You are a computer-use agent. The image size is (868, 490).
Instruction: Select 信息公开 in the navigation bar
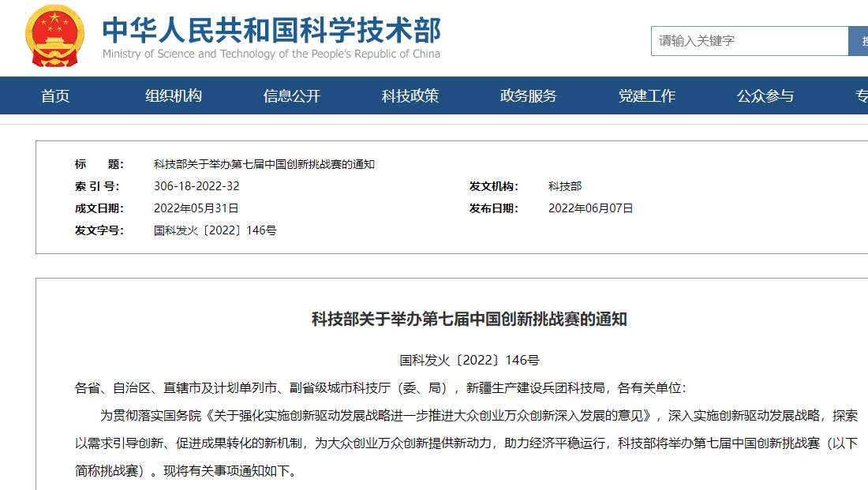[292, 96]
